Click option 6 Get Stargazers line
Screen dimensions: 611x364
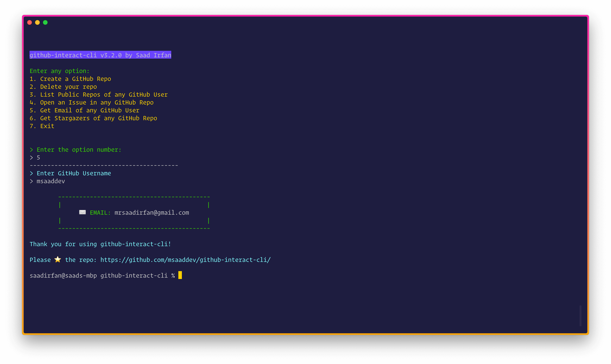click(93, 118)
